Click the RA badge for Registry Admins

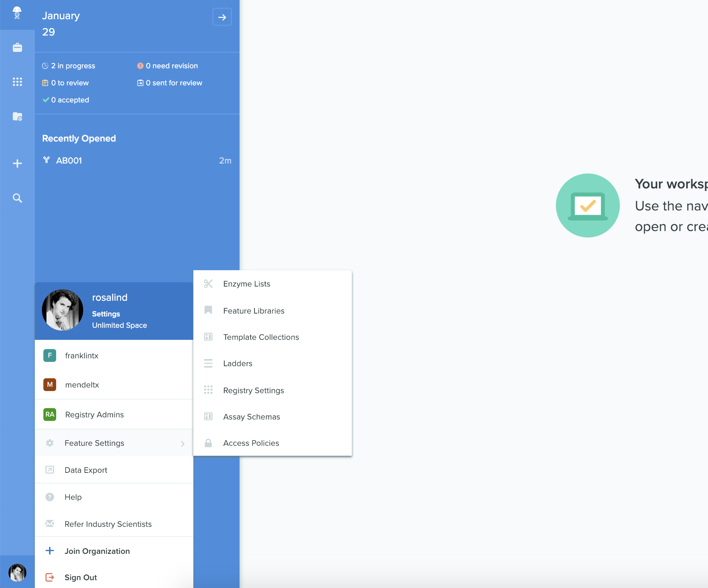[50, 415]
